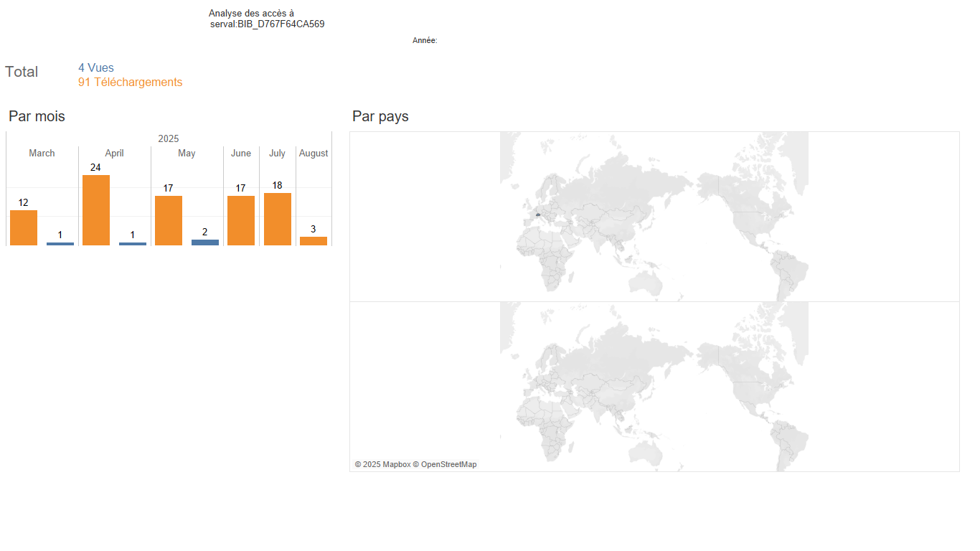Click the value label 3 above August
This screenshot has height=551, width=980.
point(313,229)
